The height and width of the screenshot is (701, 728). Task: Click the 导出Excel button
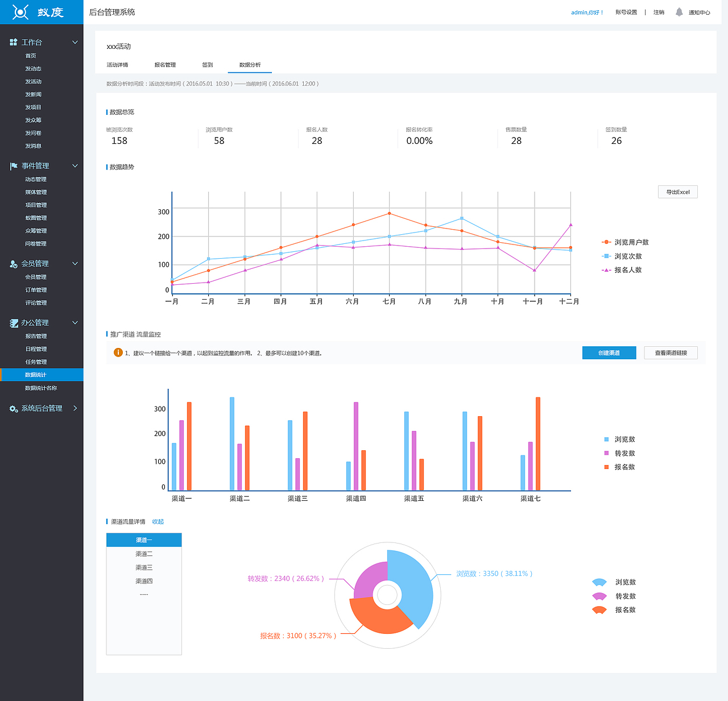[678, 192]
